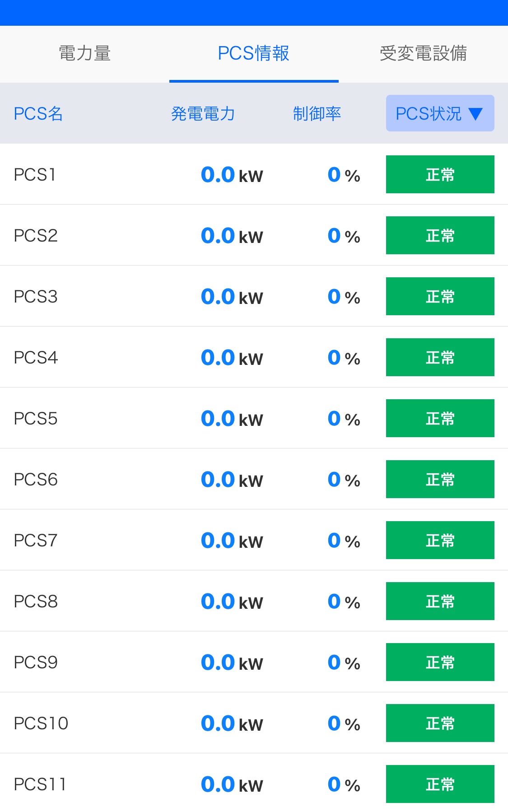Click PCS8 power value 0.0 kW
This screenshot has width=508, height=812.
click(232, 602)
